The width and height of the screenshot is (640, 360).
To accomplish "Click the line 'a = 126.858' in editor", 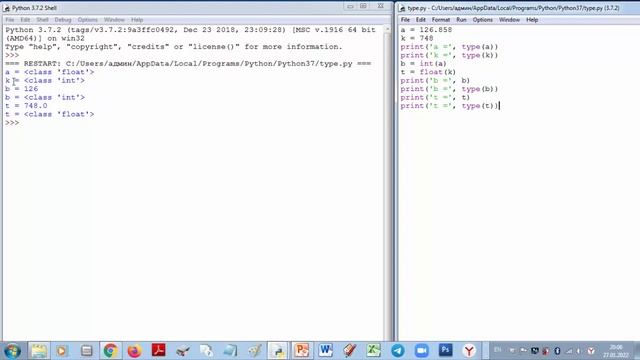I will pyautogui.click(x=426, y=30).
